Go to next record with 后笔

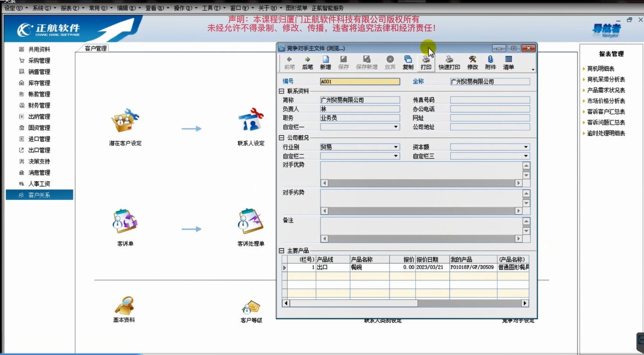click(307, 63)
